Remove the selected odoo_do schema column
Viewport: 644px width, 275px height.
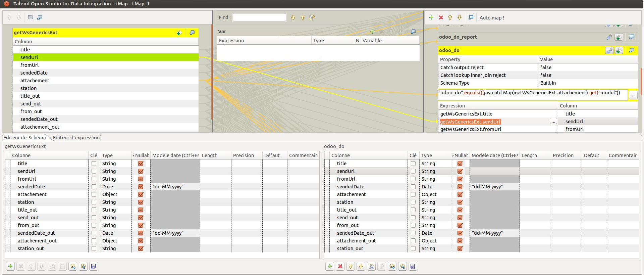pos(340,266)
